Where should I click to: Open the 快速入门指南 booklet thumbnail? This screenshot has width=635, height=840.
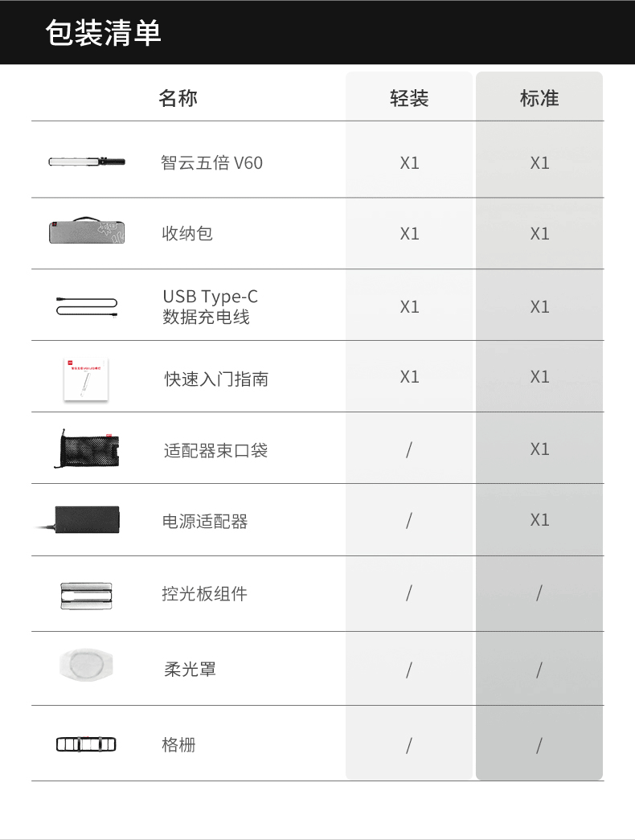point(86,379)
